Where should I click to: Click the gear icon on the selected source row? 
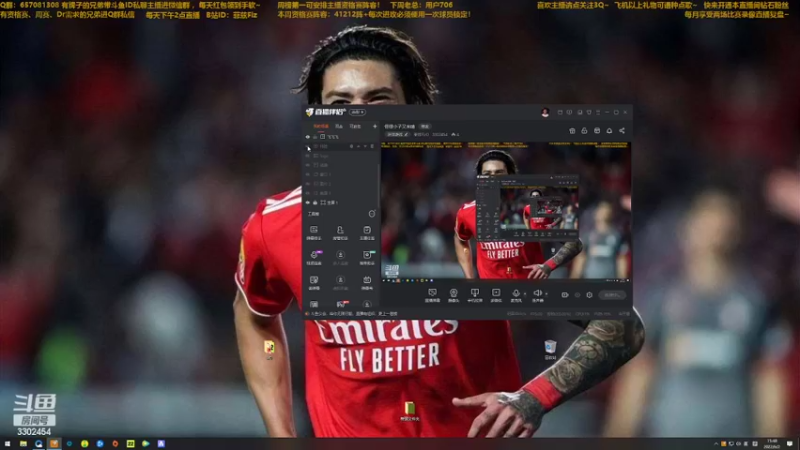point(351,146)
